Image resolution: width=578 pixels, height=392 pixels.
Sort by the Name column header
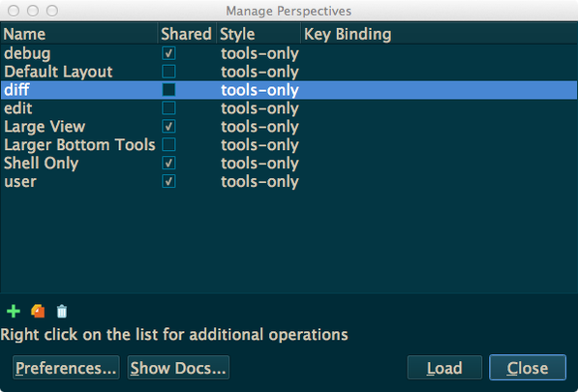point(79,34)
